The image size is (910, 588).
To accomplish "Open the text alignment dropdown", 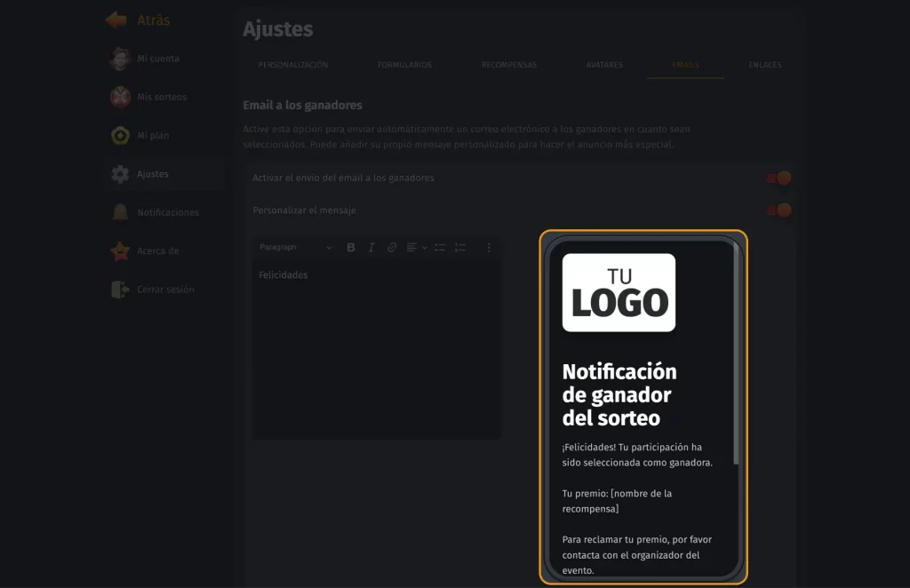I will (x=416, y=248).
